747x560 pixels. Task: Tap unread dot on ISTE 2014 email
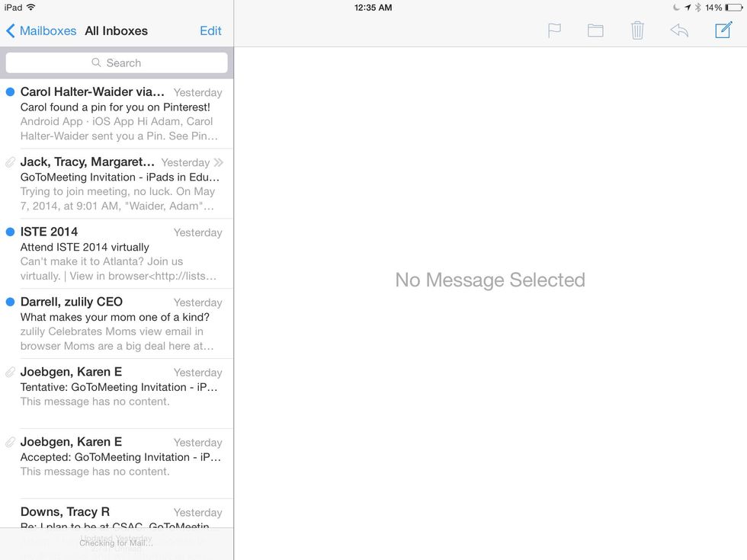(10, 232)
